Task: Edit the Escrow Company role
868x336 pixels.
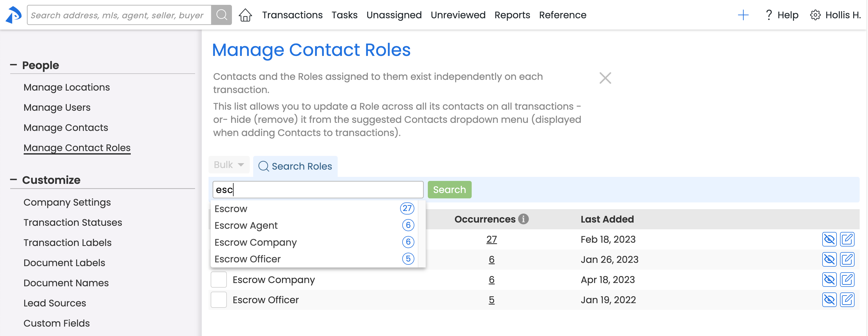Action: (x=847, y=280)
